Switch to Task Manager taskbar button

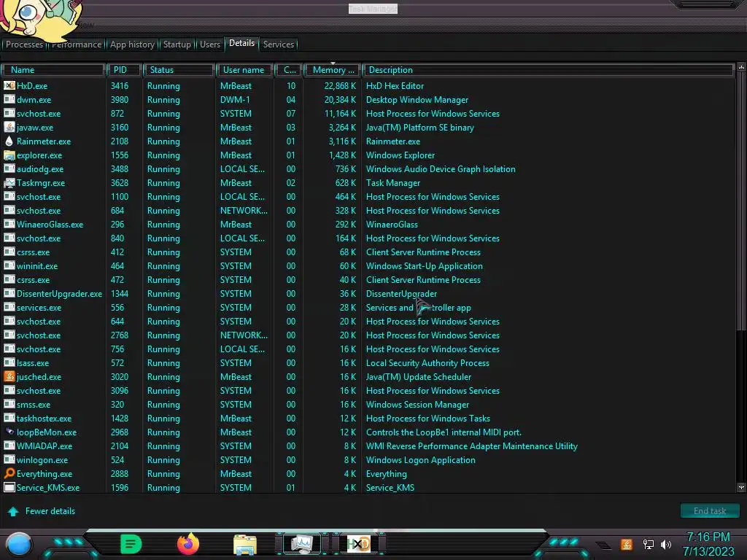(302, 544)
